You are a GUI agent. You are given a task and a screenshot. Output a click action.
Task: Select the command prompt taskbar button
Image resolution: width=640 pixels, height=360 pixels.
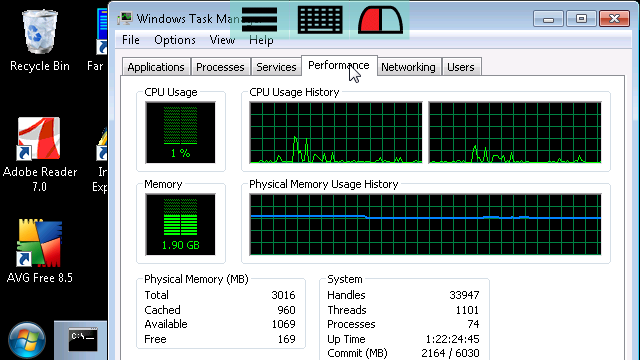tap(82, 340)
